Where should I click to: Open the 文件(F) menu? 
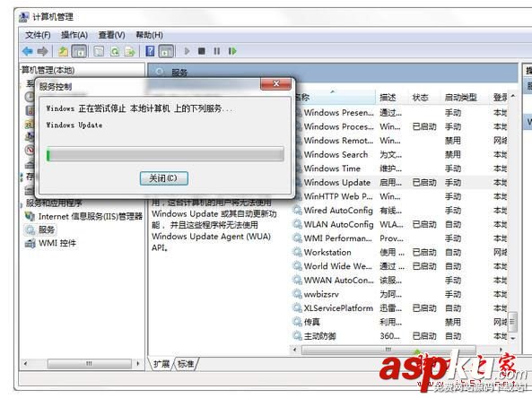click(38, 35)
